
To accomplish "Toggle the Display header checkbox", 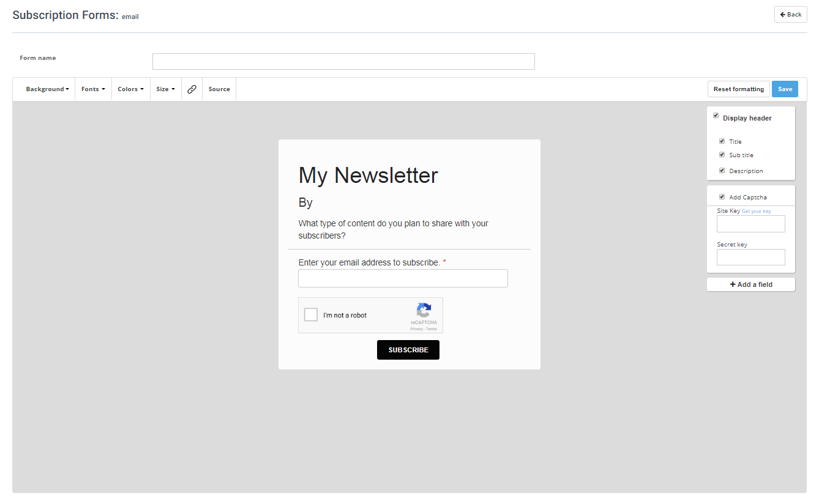I will (x=716, y=116).
